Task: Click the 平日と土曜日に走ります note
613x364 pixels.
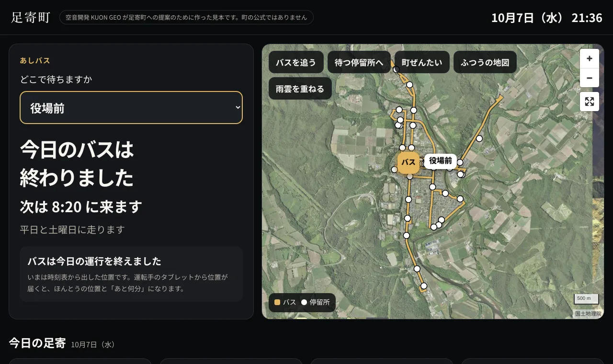Action: [72, 230]
